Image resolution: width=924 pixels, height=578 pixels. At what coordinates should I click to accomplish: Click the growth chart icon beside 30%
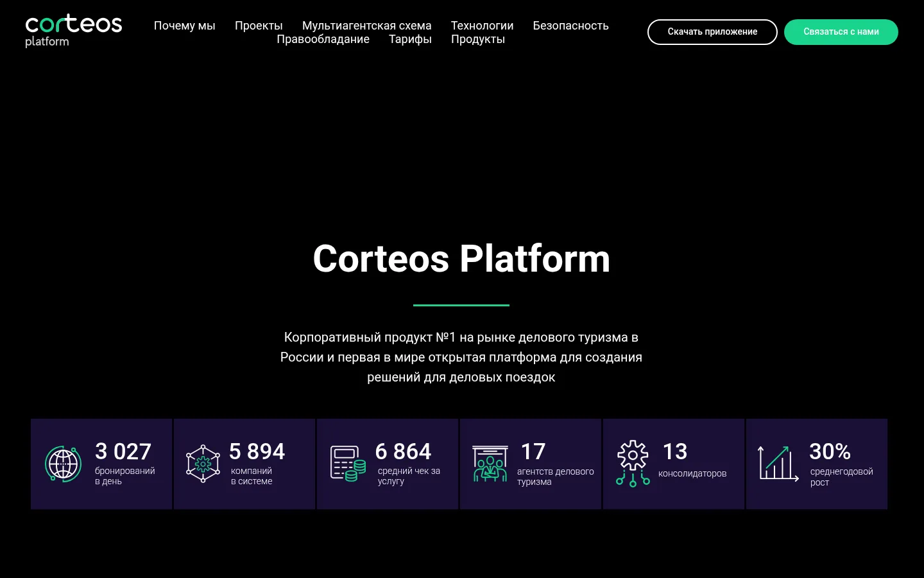tap(778, 463)
